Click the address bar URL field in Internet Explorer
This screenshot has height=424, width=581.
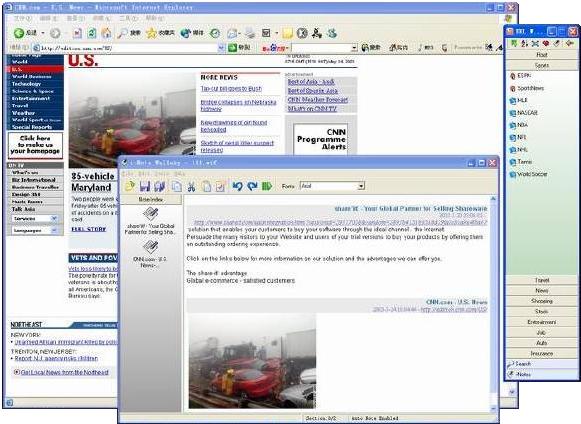pyautogui.click(x=129, y=48)
